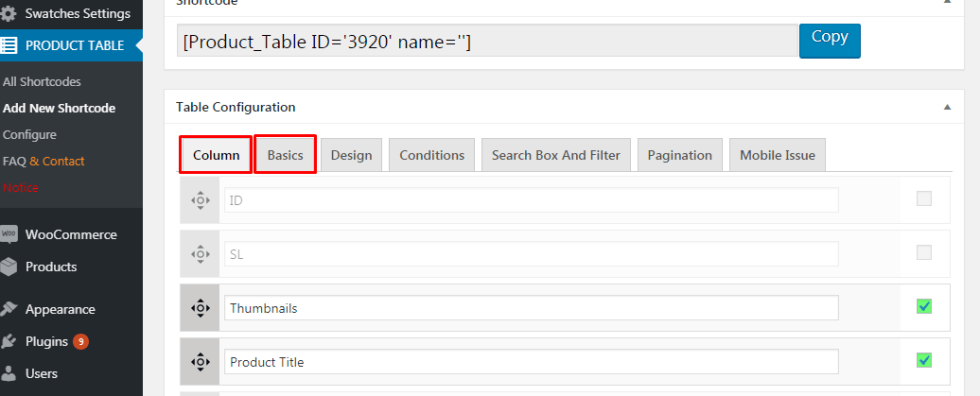Click the Product Title column name field
Image resolution: width=980 pixels, height=396 pixels.
pyautogui.click(x=531, y=362)
